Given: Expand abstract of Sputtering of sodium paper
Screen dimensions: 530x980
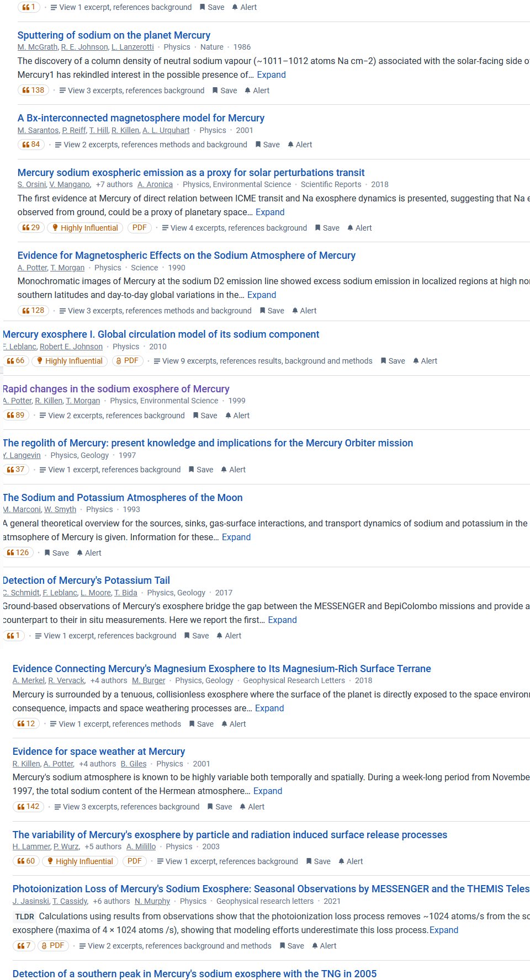Looking at the screenshot, I should pyautogui.click(x=271, y=74).
